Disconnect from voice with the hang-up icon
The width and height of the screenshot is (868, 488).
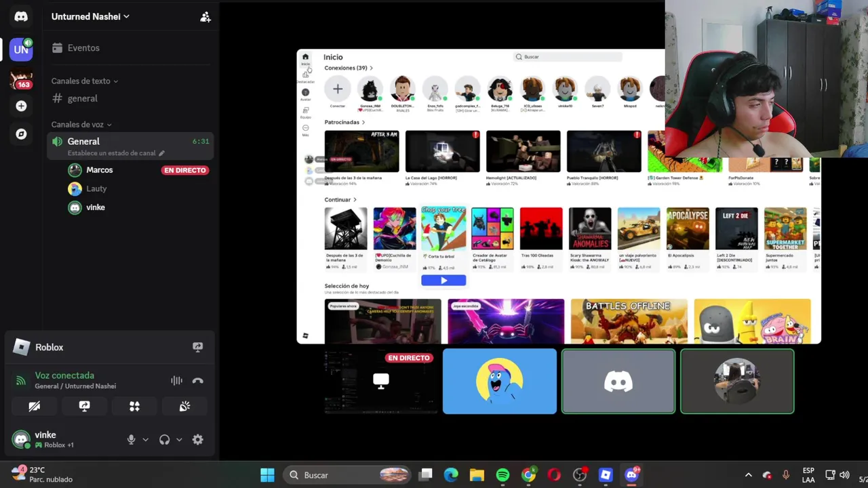click(x=197, y=381)
